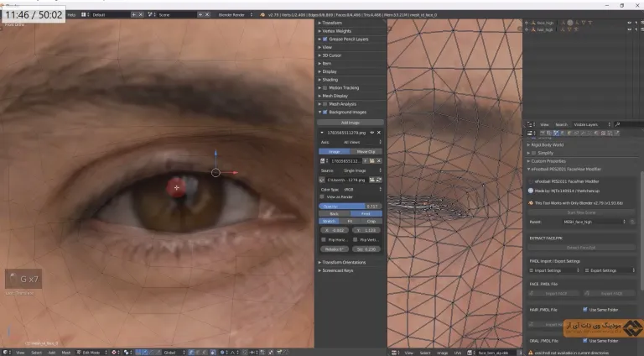Remove the 1703565511279.png background image

click(379, 133)
